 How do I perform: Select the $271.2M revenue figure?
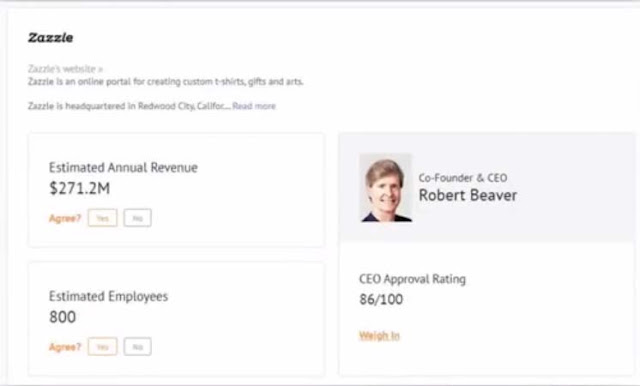[x=80, y=189]
